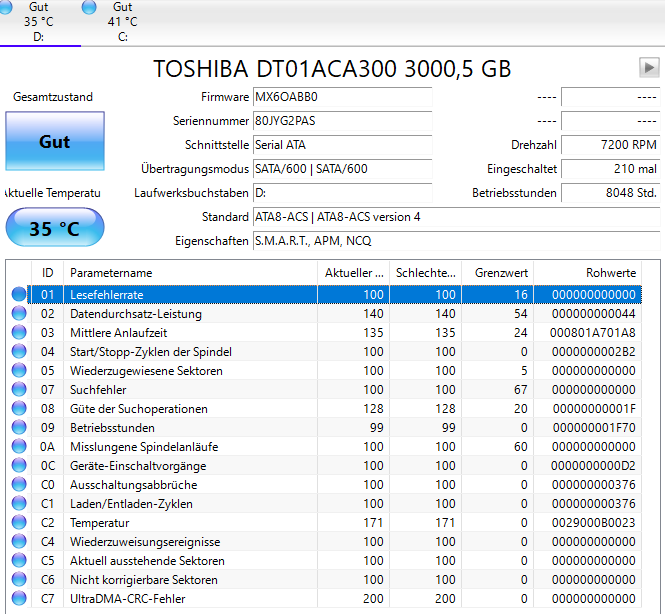Click the Grenzwert value 67 for Suchfehler
This screenshot has height=614, width=665.
point(520,390)
